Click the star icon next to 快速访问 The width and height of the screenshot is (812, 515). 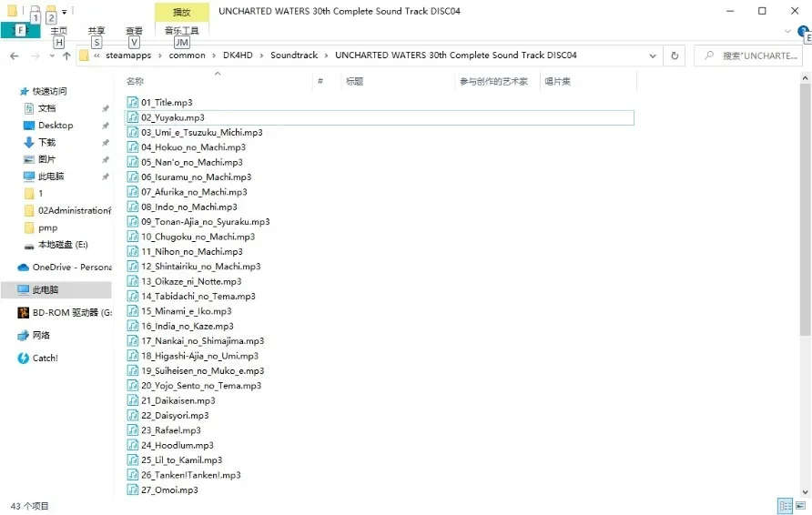pos(24,92)
